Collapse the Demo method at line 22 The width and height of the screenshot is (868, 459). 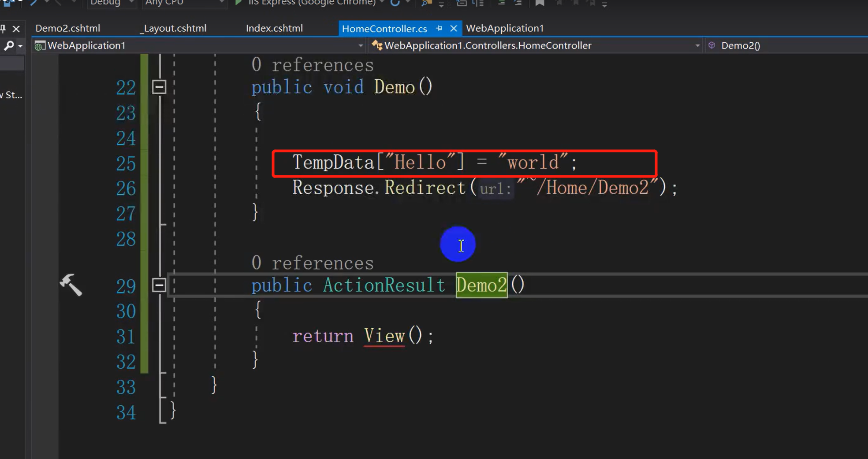[x=159, y=87]
